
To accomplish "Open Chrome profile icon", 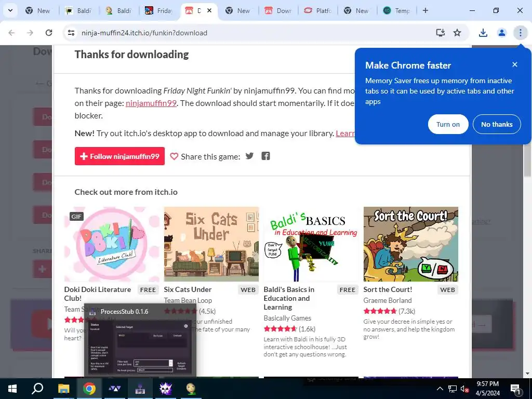I will click(x=502, y=33).
